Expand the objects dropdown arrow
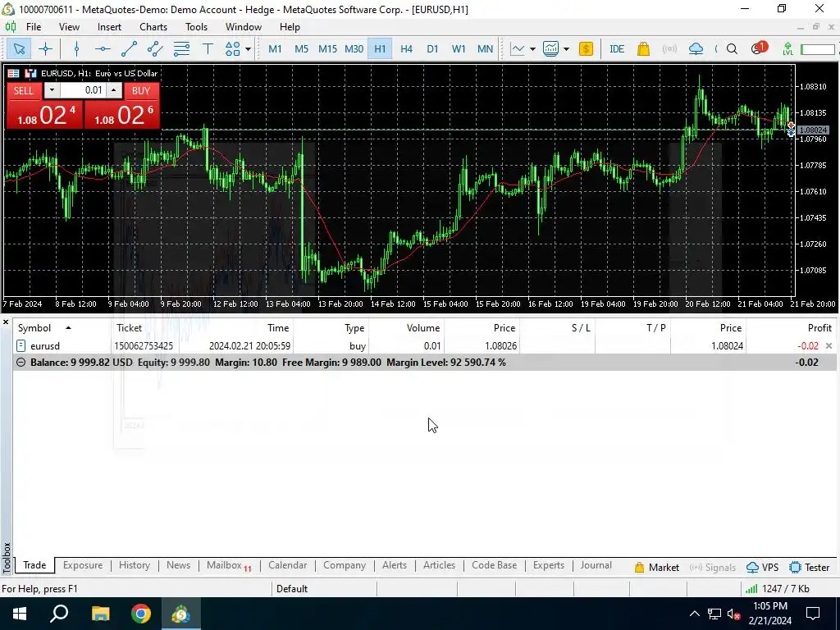The image size is (840, 630). pyautogui.click(x=248, y=49)
